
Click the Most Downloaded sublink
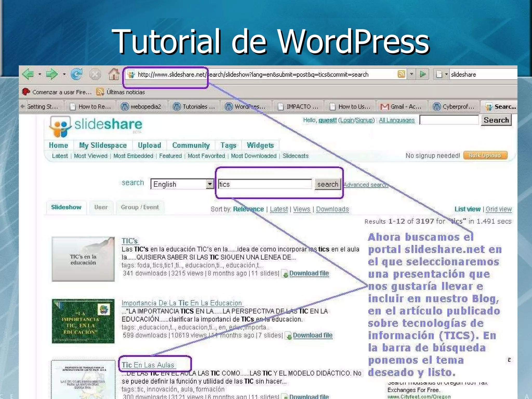click(254, 156)
